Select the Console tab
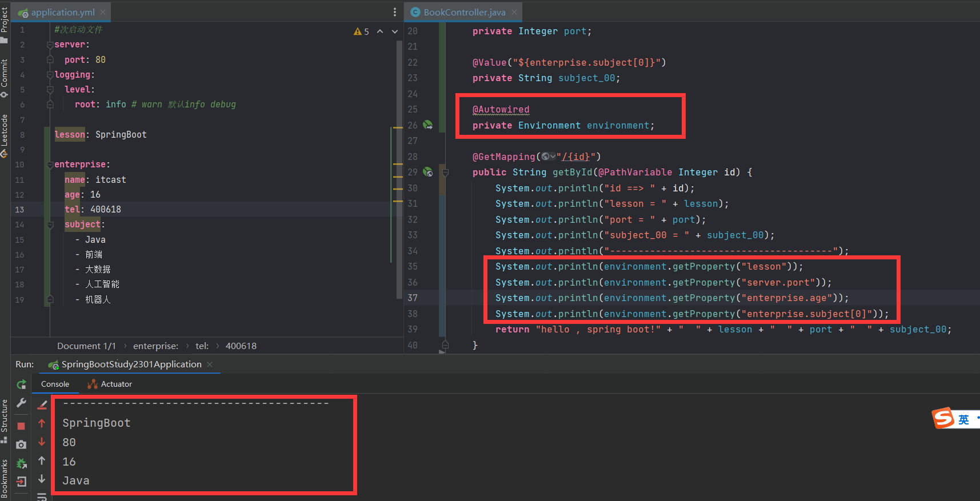 (55, 384)
